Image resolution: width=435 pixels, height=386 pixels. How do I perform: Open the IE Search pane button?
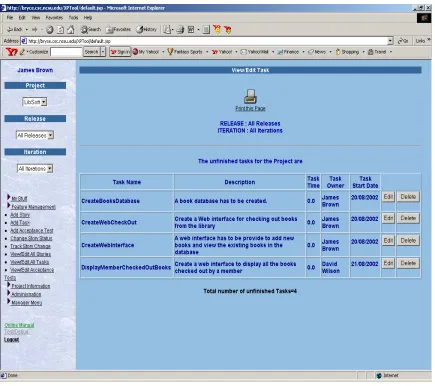91,30
